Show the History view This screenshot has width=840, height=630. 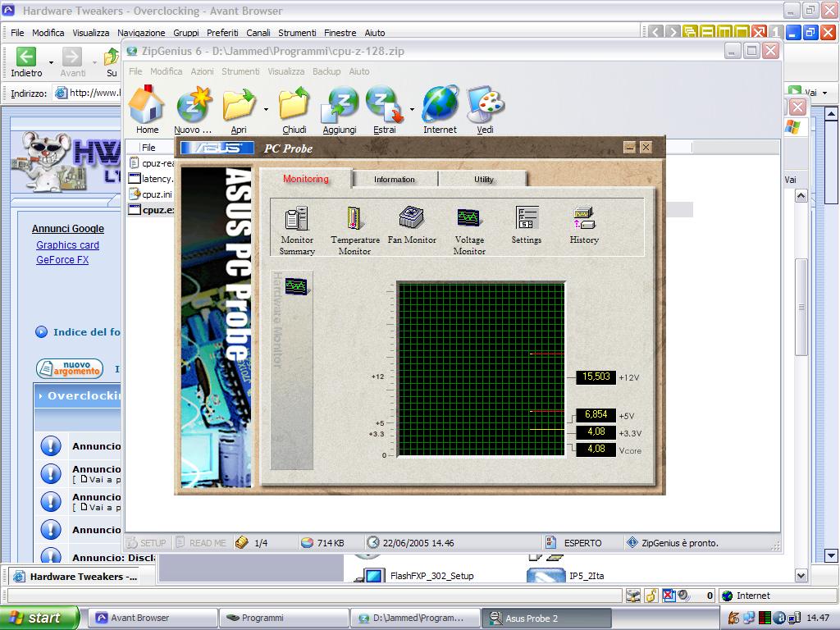[584, 218]
